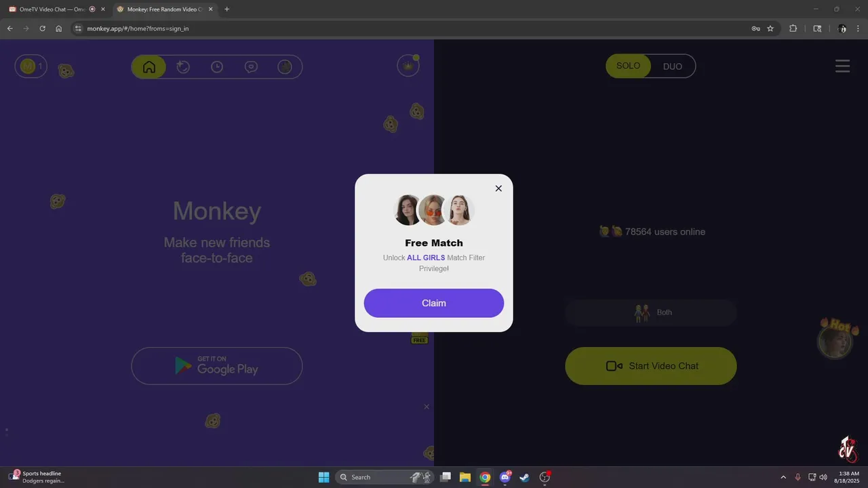Close the OmeTV browser tab
The image size is (868, 488).
click(x=103, y=9)
